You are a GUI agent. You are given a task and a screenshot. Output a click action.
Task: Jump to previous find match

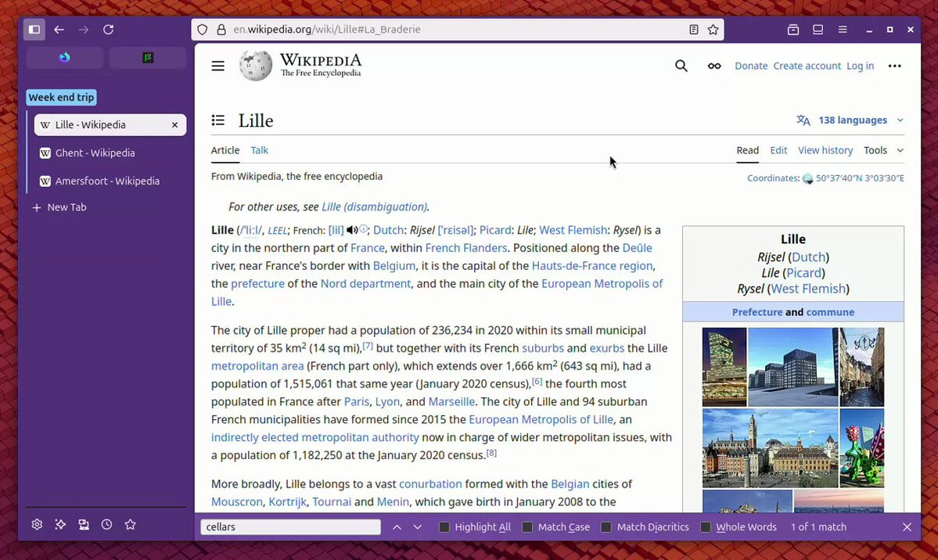tap(397, 527)
